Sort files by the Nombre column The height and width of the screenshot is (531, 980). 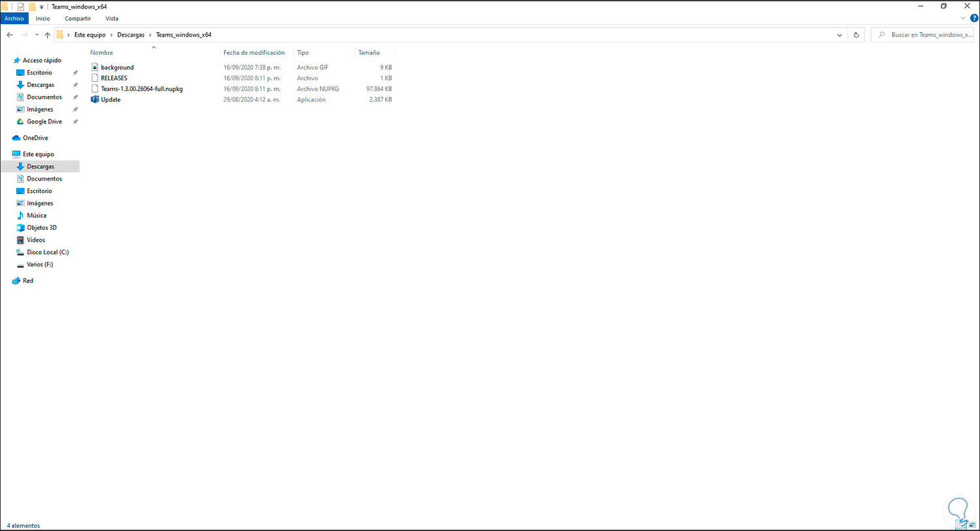(102, 52)
